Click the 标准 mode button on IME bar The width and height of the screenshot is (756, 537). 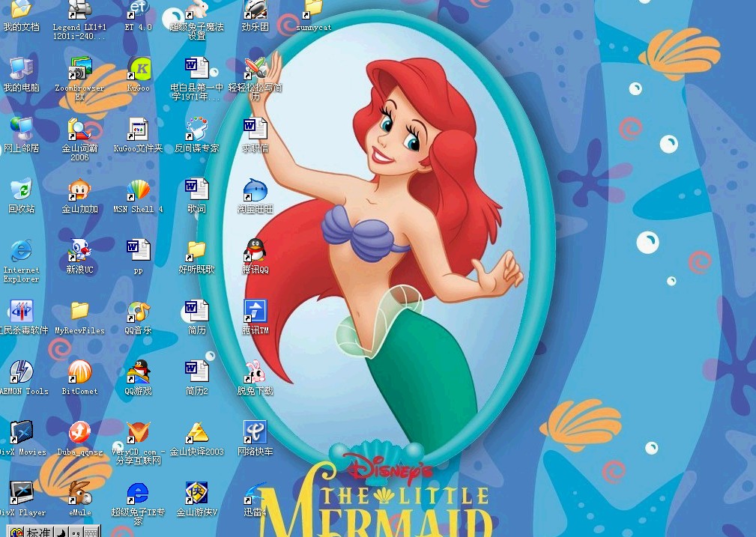(x=39, y=532)
